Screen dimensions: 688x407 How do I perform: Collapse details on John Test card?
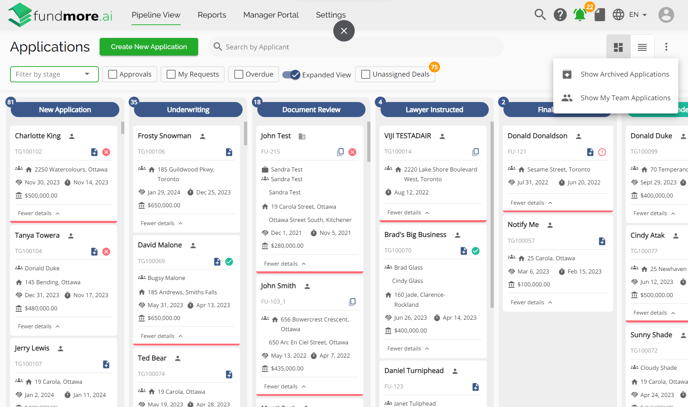285,264
